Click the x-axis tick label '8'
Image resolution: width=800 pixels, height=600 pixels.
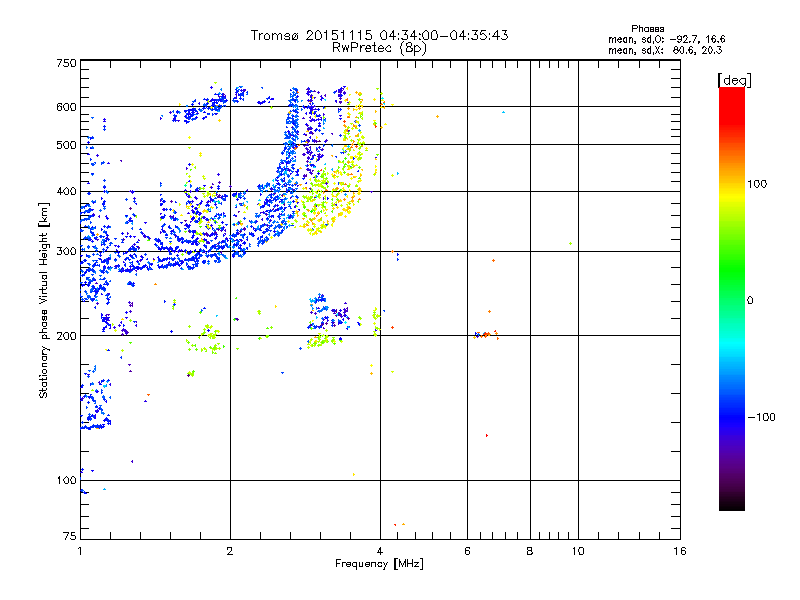click(x=530, y=551)
